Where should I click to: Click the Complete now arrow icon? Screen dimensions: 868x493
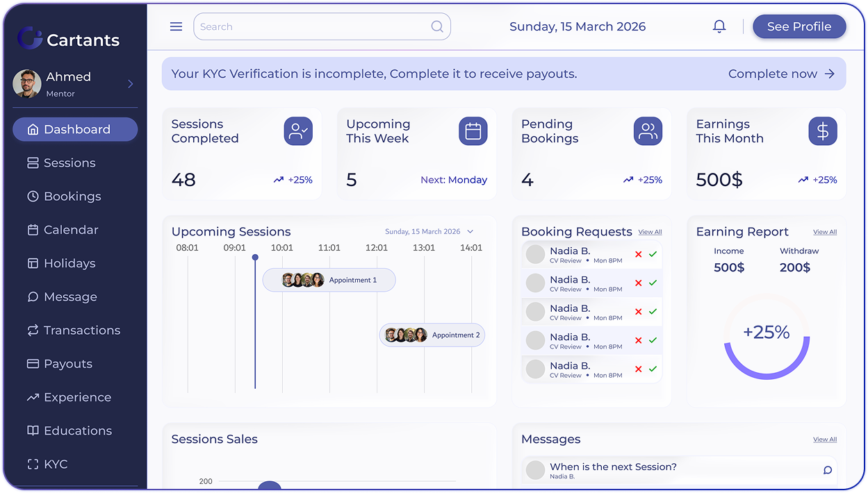(829, 74)
